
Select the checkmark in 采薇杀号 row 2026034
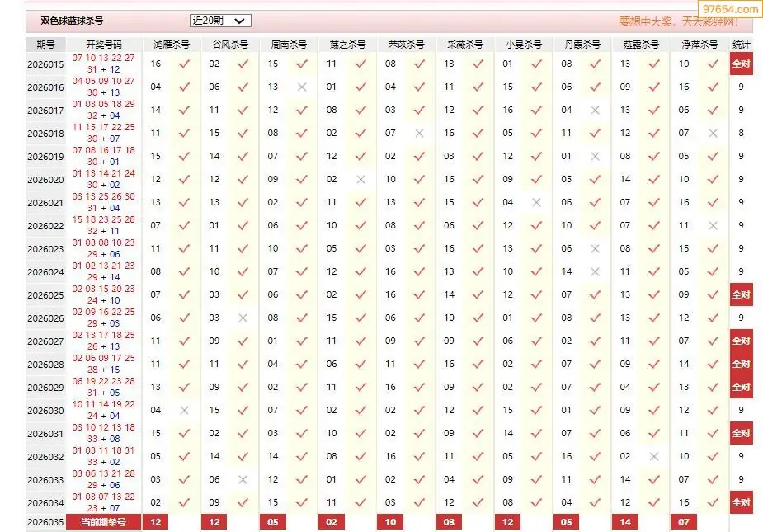pyautogui.click(x=478, y=502)
